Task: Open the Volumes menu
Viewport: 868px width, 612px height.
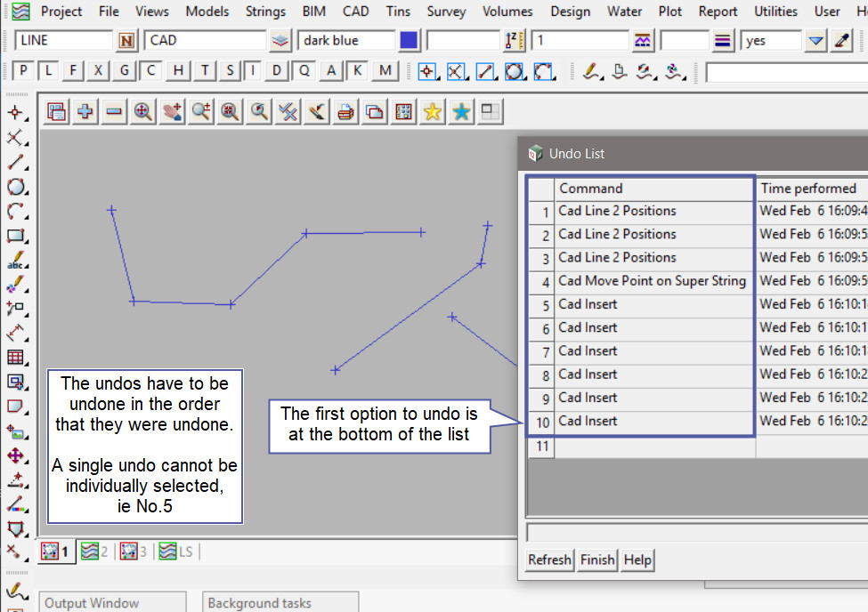Action: [x=507, y=12]
